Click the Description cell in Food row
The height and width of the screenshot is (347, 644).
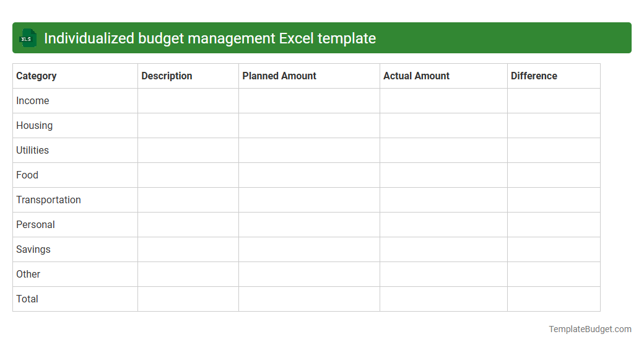pyautogui.click(x=188, y=175)
